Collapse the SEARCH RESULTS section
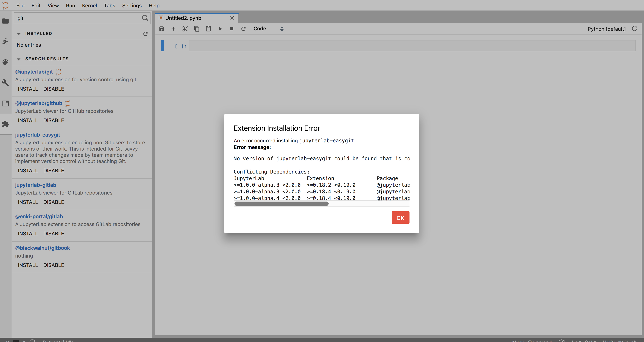The width and height of the screenshot is (644, 342). coord(18,59)
